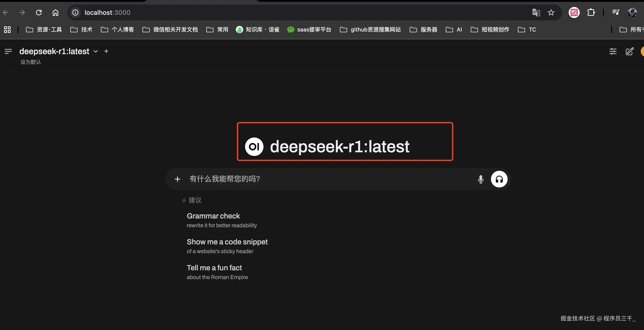644x330 pixels.
Task: Add another model with plus icon
Action: click(106, 51)
